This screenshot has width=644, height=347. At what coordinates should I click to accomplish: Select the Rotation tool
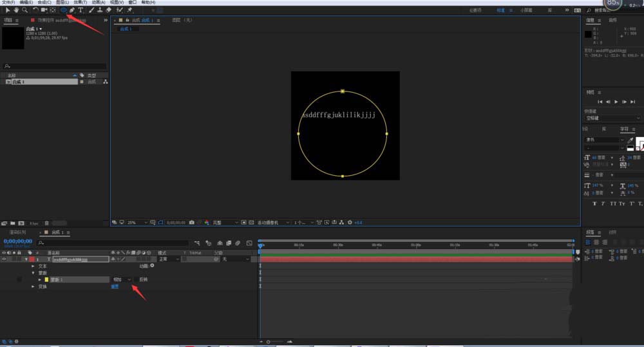[35, 10]
